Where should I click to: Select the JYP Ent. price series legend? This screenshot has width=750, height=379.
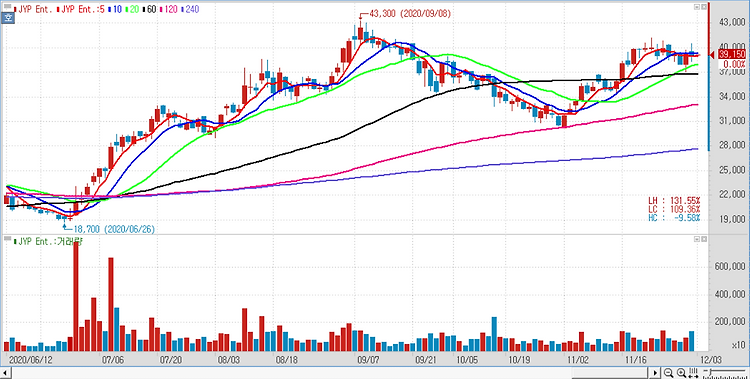tap(33, 9)
